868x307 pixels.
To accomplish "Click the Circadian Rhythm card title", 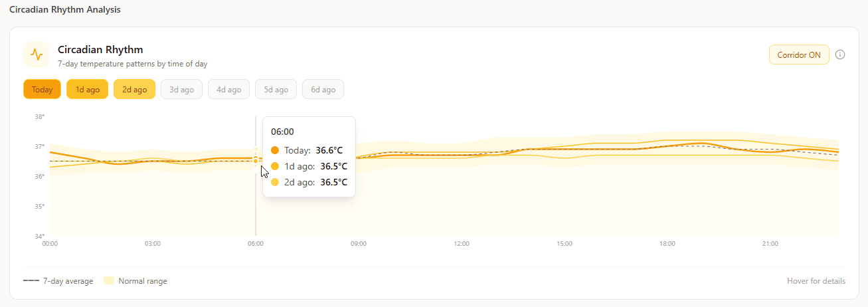I will coord(100,49).
